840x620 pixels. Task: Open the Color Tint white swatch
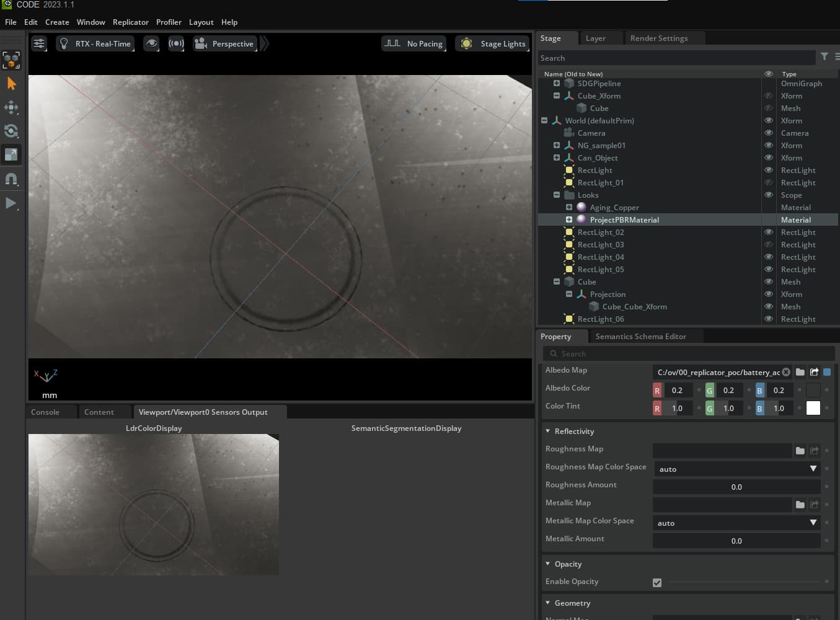(813, 408)
